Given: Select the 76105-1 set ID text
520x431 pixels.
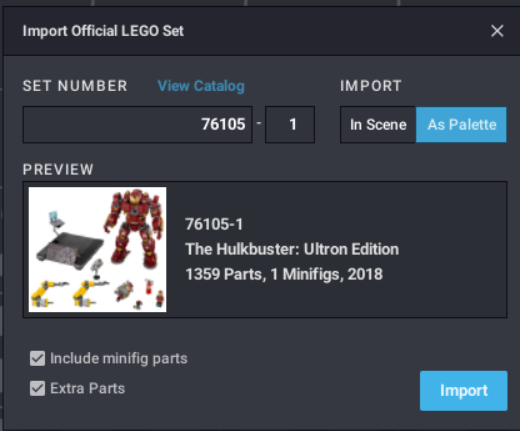Looking at the screenshot, I should 214,224.
